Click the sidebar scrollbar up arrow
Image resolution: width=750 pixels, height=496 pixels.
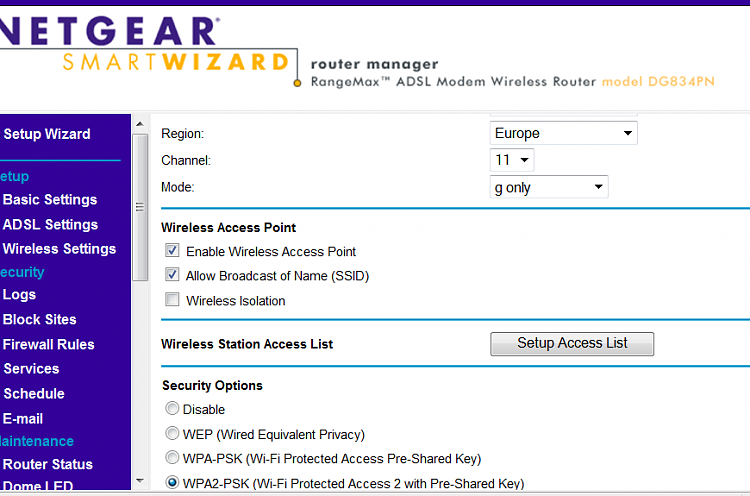point(140,124)
